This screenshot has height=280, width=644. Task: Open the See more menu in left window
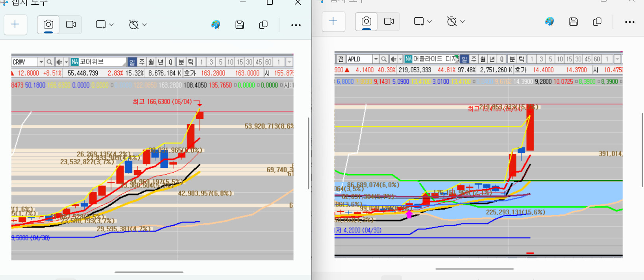coord(296,25)
